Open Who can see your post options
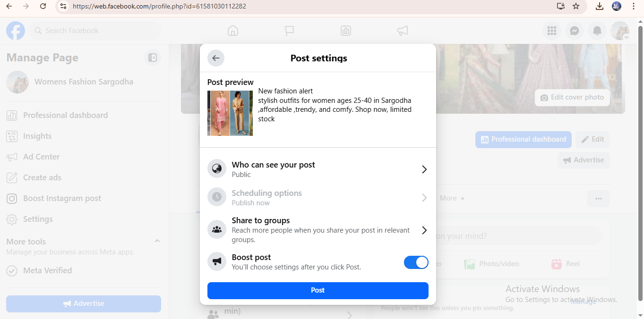The image size is (644, 319). pos(318,169)
